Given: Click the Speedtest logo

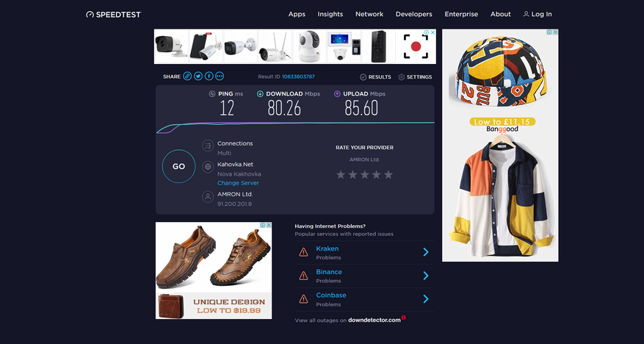Looking at the screenshot, I should (x=113, y=15).
